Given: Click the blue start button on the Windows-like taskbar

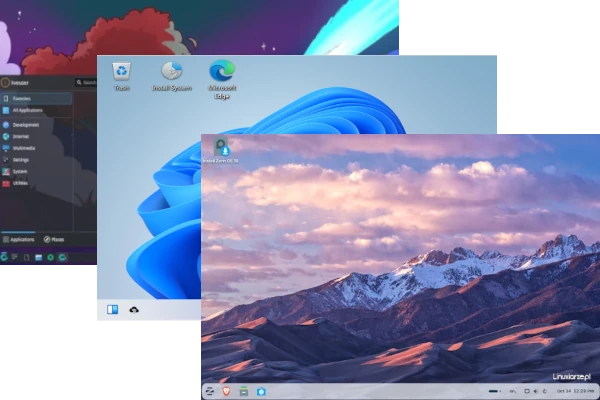Looking at the screenshot, I should click(112, 309).
